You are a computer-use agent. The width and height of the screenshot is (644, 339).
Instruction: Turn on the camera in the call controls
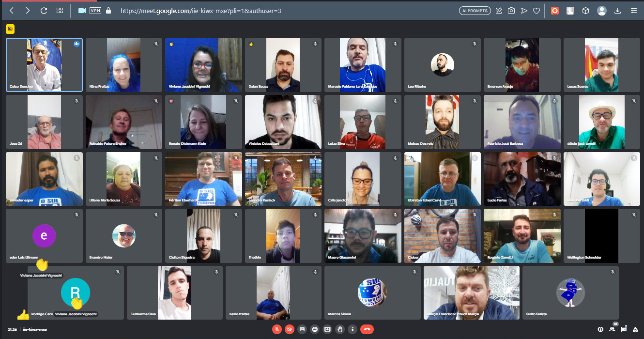290,329
